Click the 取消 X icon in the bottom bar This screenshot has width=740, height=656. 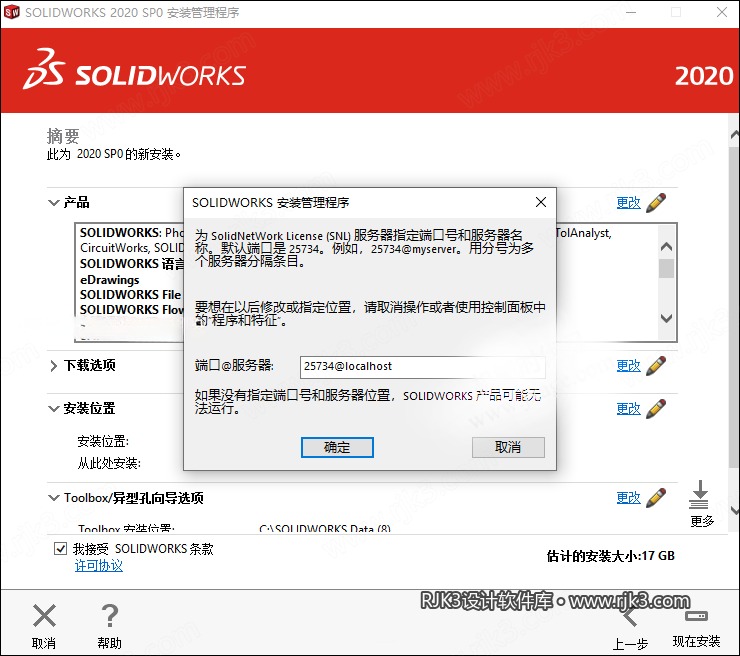tap(44, 616)
